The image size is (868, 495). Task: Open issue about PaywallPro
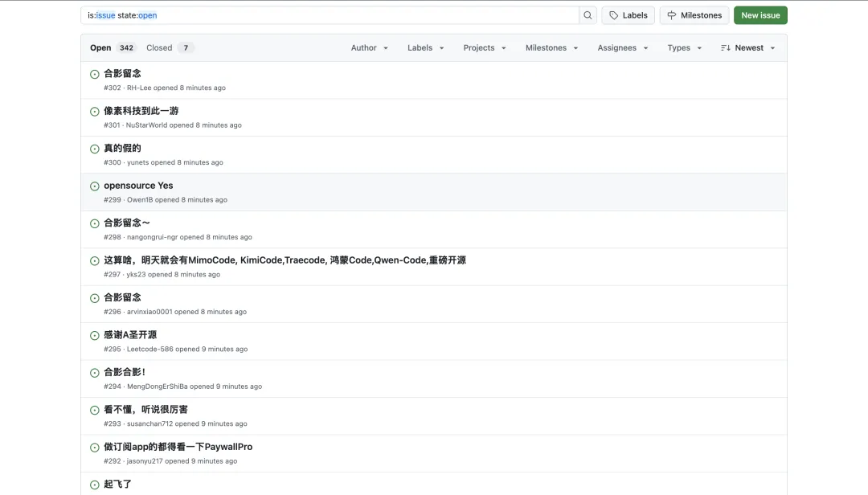tap(178, 447)
